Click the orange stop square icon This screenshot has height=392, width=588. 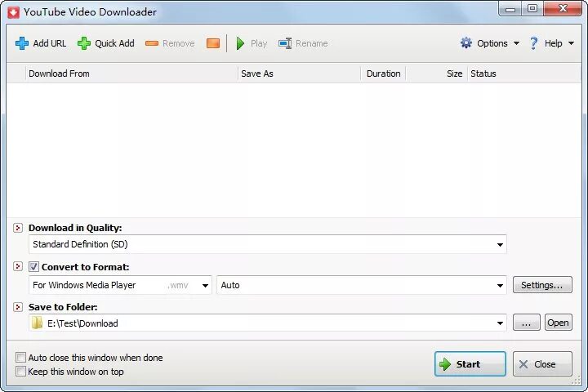[213, 43]
